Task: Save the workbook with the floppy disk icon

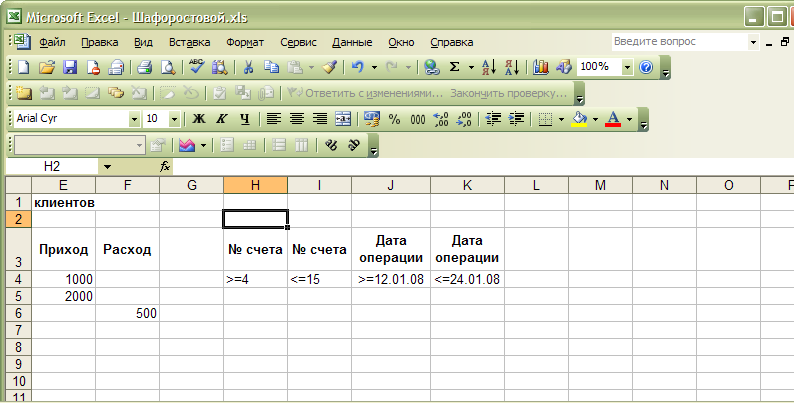Action: [70, 67]
